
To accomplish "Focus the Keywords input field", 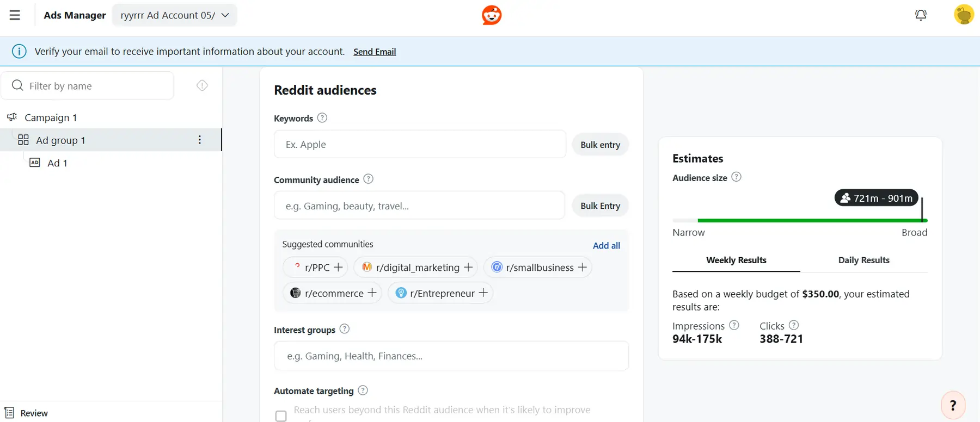I will pos(420,144).
